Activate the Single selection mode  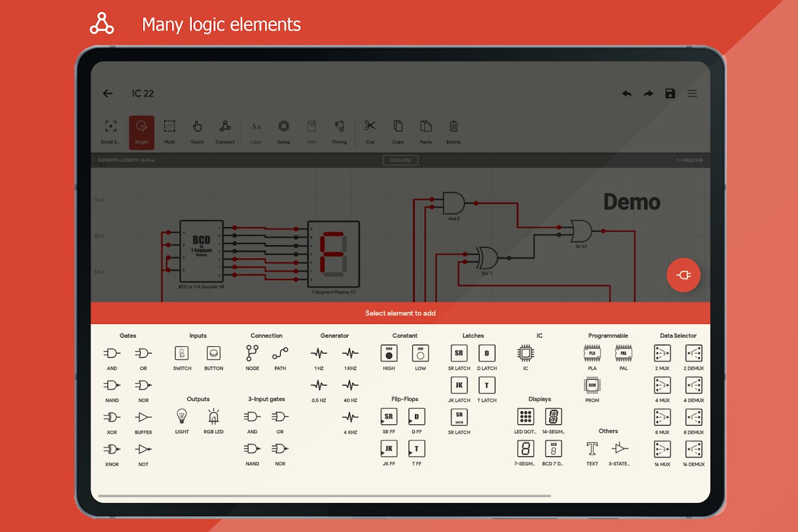pos(142,132)
